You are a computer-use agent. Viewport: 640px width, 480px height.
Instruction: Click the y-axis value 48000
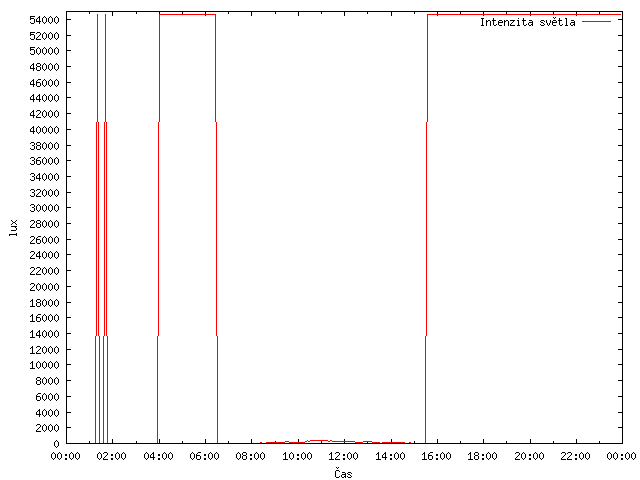click(44, 67)
